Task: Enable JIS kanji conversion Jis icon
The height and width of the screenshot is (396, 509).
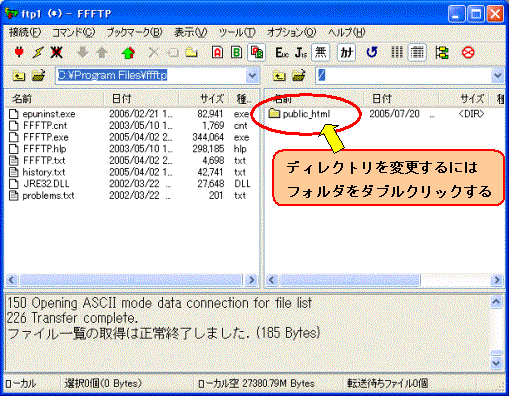Action: point(301,52)
